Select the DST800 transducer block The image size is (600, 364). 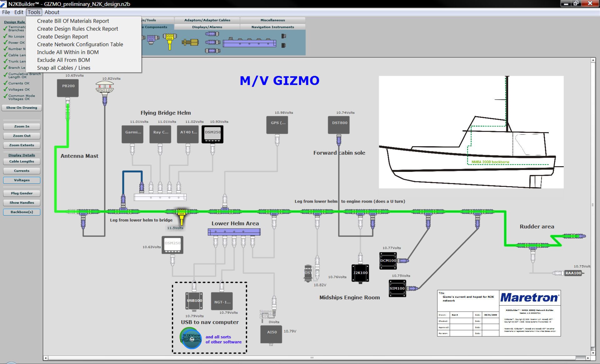pyautogui.click(x=339, y=125)
